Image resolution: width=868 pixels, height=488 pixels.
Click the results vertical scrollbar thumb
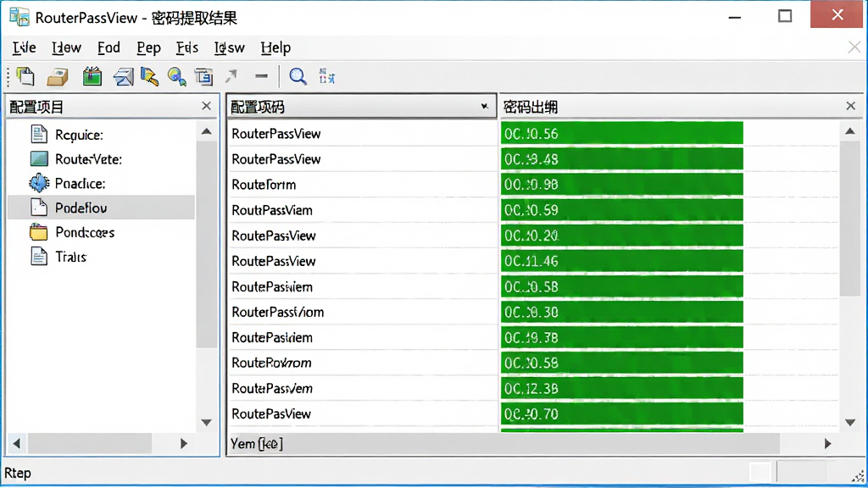[849, 219]
